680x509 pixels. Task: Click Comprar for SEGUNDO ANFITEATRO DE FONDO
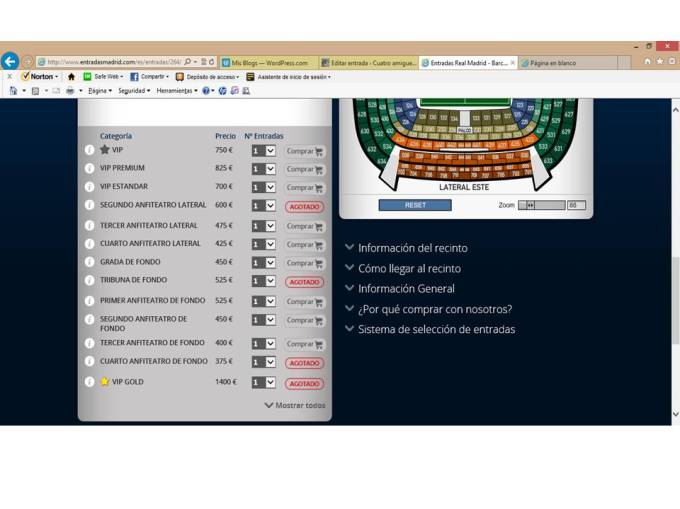tap(305, 320)
